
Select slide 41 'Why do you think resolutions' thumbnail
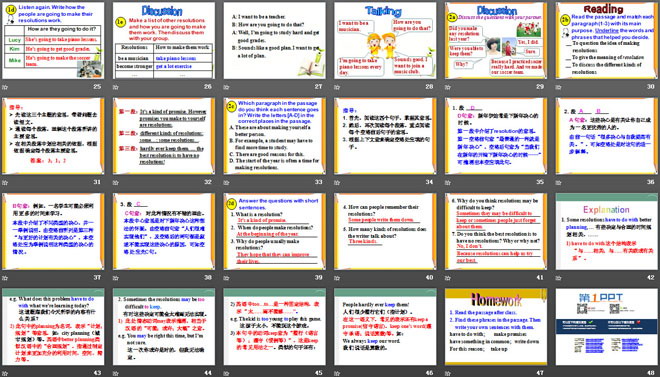pyautogui.click(x=496, y=231)
